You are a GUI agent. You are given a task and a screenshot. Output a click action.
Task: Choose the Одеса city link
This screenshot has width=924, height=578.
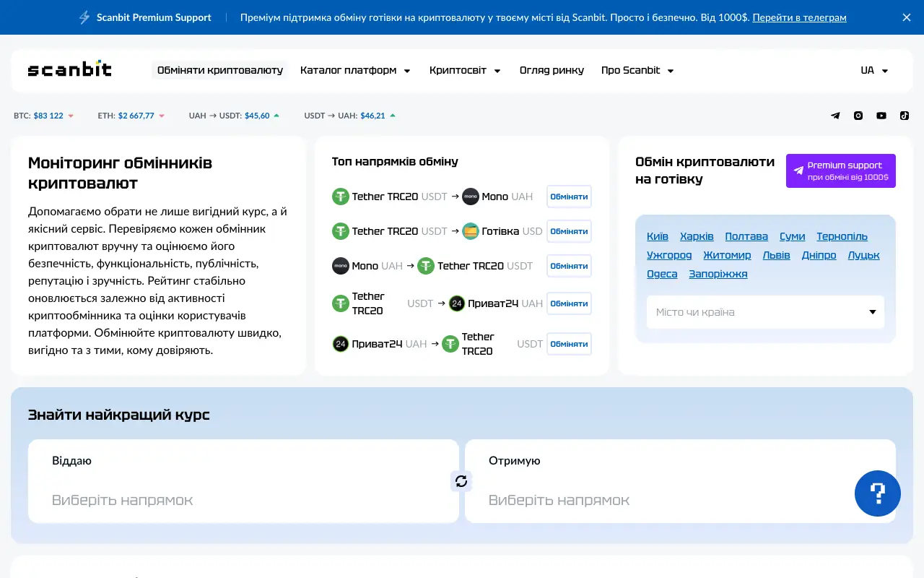tap(662, 274)
